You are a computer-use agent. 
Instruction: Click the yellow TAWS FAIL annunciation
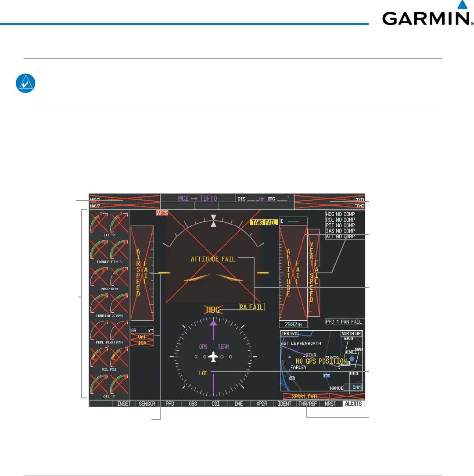click(x=264, y=222)
